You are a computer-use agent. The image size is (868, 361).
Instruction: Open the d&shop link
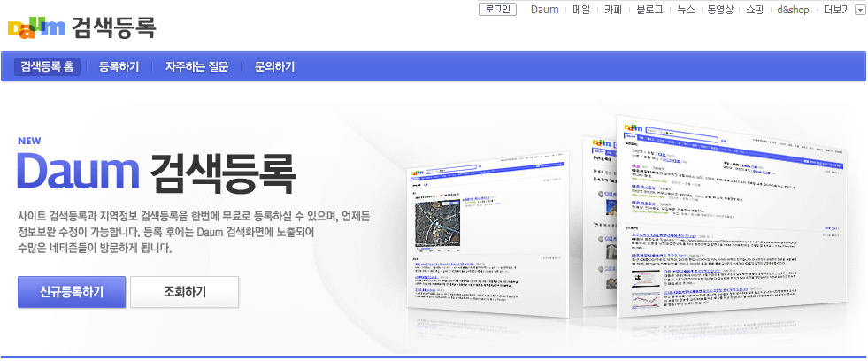point(793,10)
